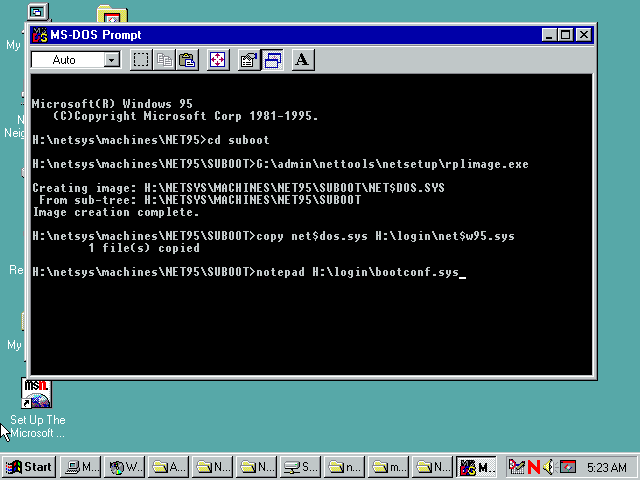Open the Font settings 'A' icon

click(303, 60)
